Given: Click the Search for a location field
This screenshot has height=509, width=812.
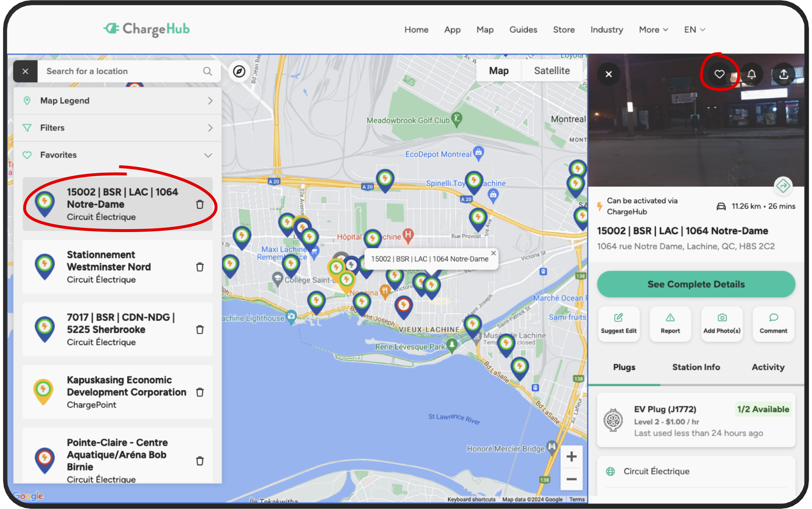Looking at the screenshot, I should (x=109, y=71).
